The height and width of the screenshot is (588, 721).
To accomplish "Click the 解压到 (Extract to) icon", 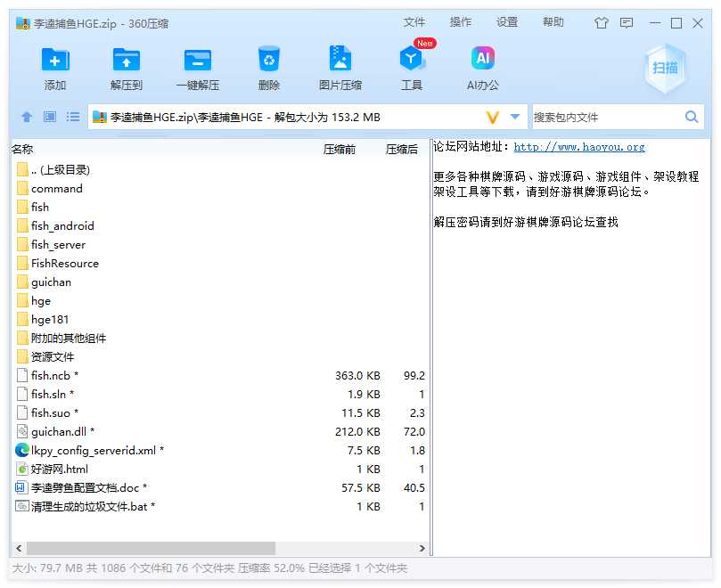I will pos(127,61).
